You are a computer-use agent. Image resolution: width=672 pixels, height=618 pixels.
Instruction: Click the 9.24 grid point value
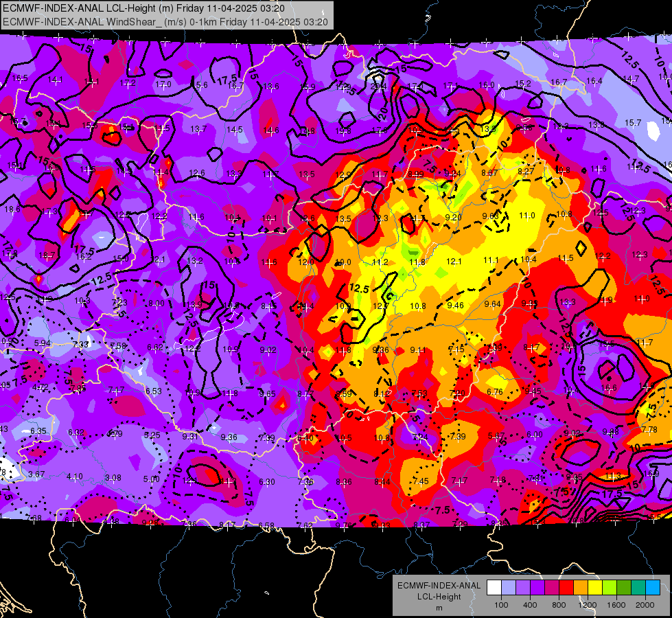[452, 173]
